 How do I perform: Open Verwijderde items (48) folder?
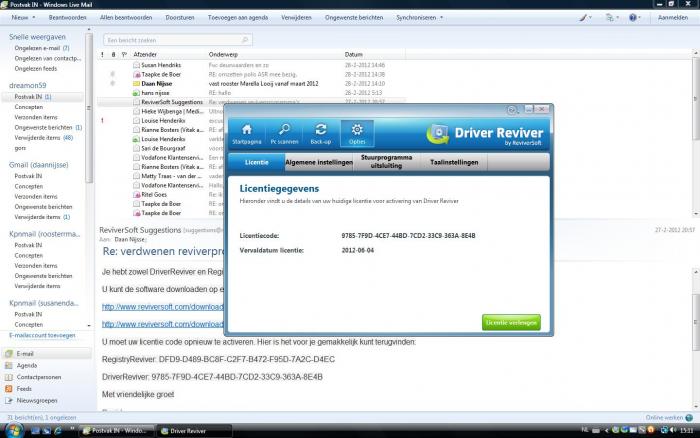(x=44, y=138)
